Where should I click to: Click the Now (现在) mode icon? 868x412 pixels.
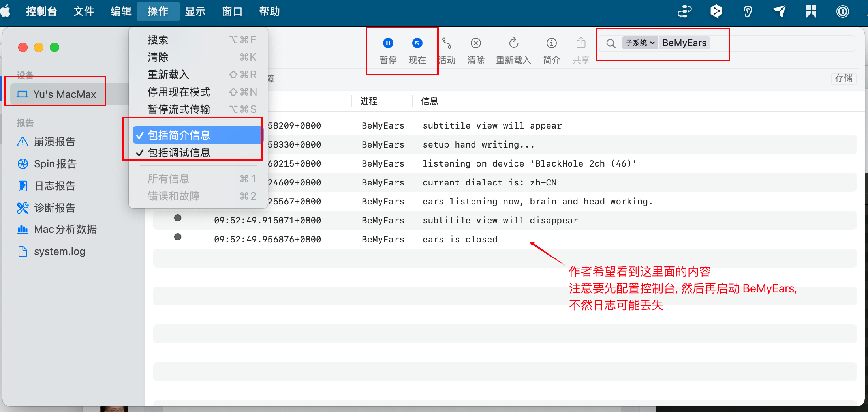(x=417, y=43)
